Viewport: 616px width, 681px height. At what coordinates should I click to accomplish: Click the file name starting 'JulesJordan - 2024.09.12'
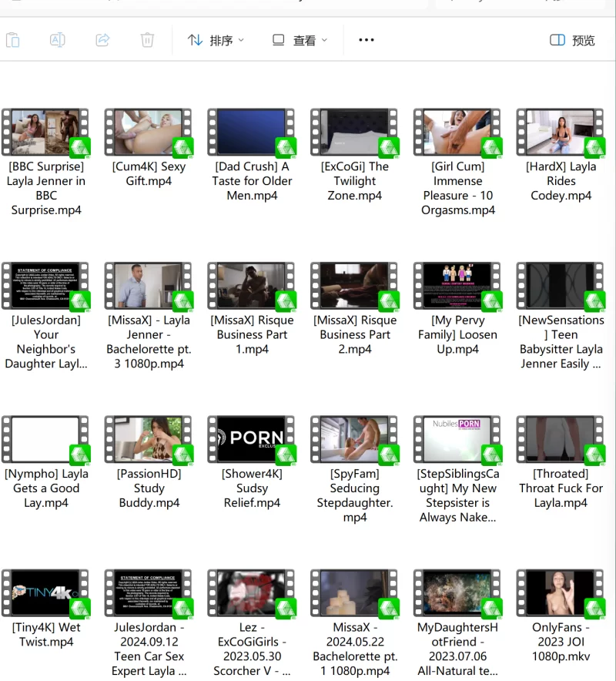(x=149, y=649)
